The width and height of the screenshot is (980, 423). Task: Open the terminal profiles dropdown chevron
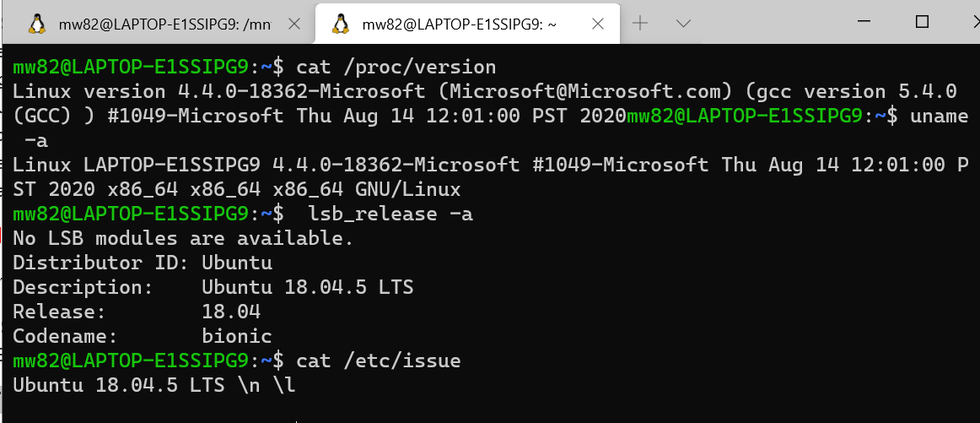(684, 24)
